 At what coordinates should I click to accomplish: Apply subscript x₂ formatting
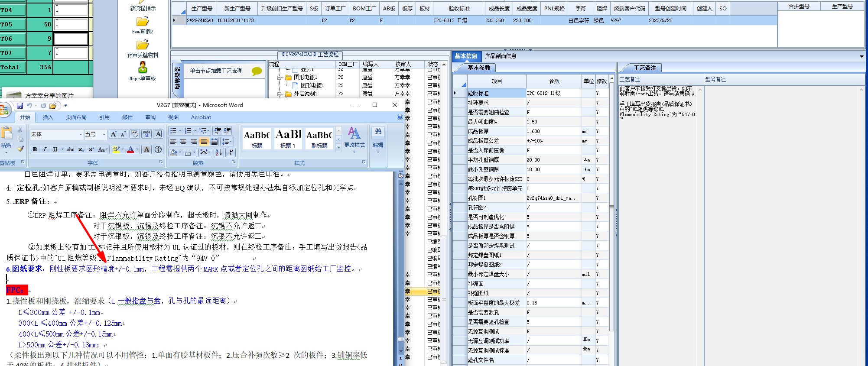pos(81,149)
